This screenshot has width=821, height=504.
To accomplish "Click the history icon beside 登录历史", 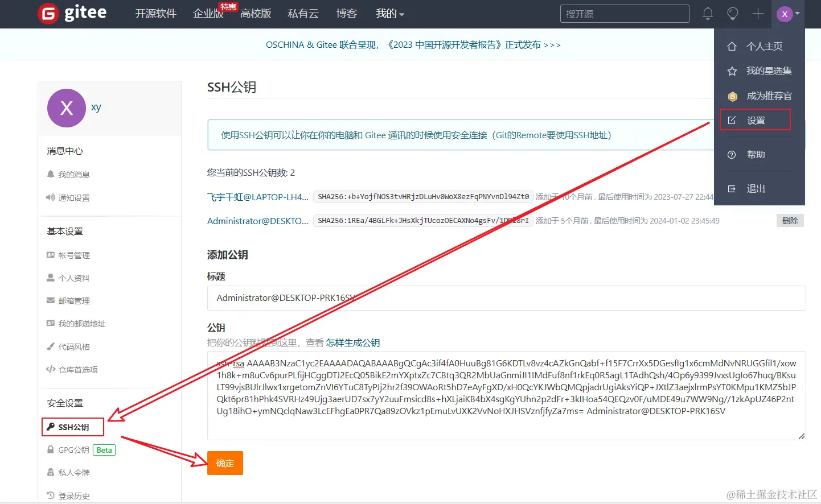I will [x=51, y=495].
